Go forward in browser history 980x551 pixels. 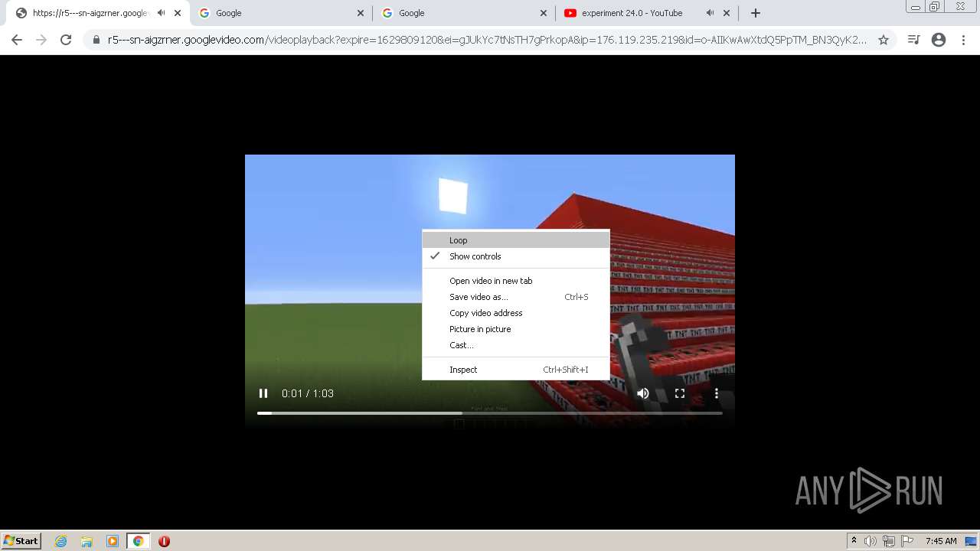click(x=41, y=40)
